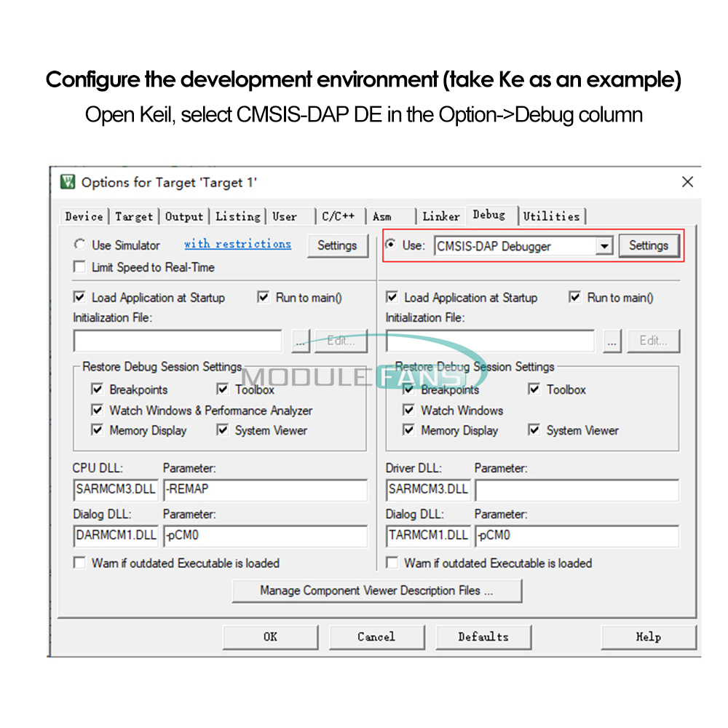Click the Keil icon in the title bar
The image size is (728, 728).
point(68,182)
